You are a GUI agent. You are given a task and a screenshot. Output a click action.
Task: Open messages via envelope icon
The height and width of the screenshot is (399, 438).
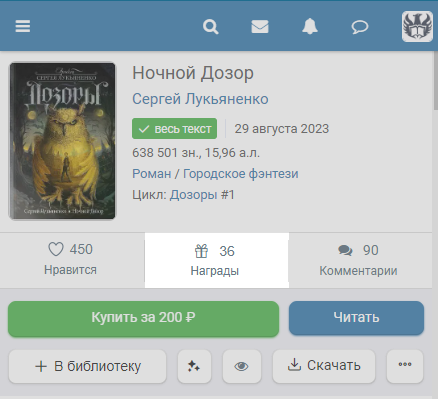(x=260, y=27)
